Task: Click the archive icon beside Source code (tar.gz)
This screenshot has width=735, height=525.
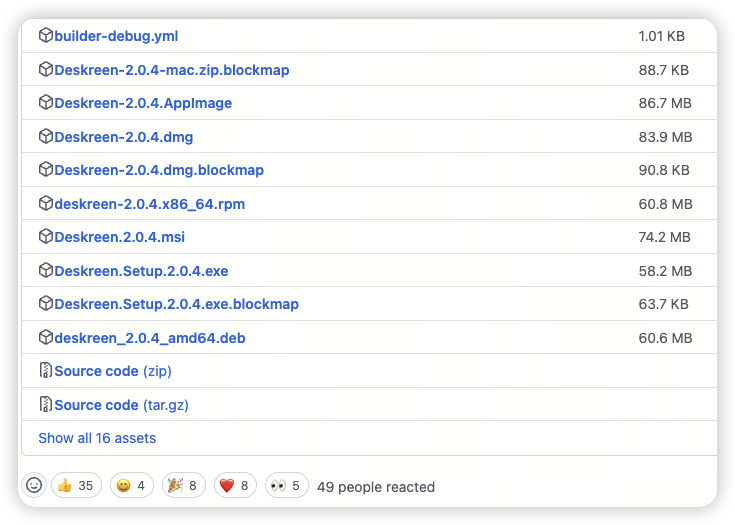Action: pos(45,405)
